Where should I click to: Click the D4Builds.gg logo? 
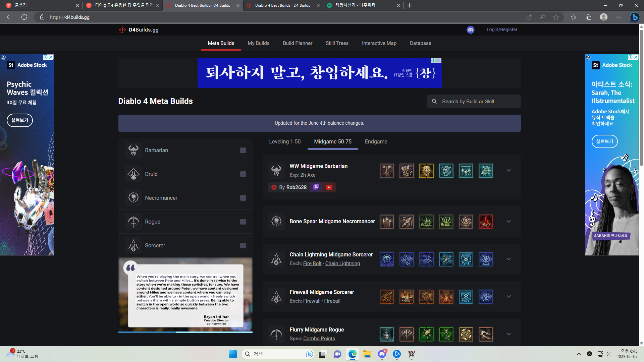click(139, 30)
